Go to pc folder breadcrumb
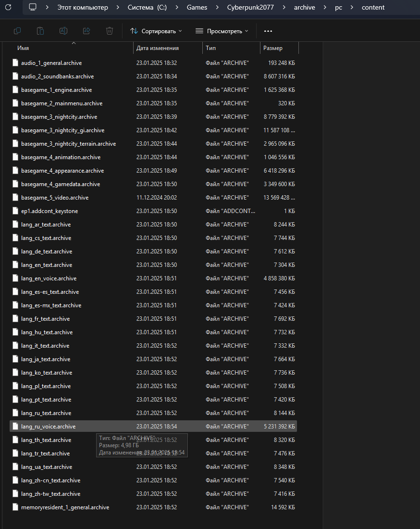 (x=338, y=7)
